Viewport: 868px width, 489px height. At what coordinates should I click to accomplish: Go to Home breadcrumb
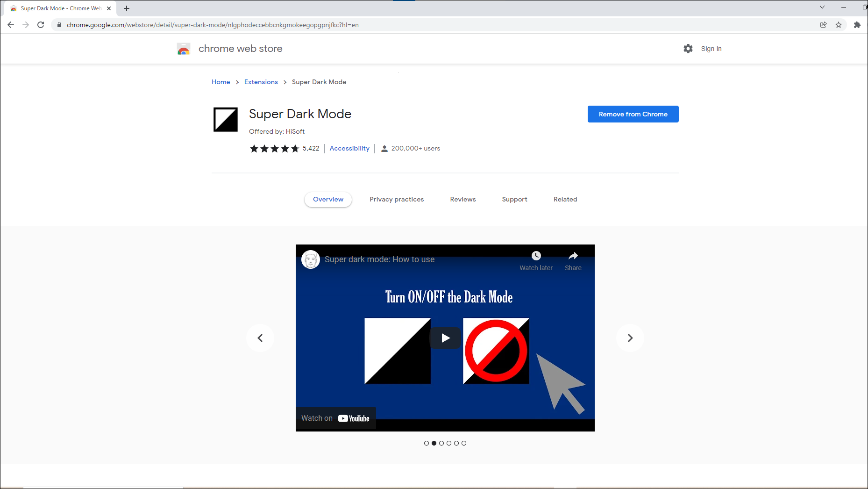pos(221,82)
